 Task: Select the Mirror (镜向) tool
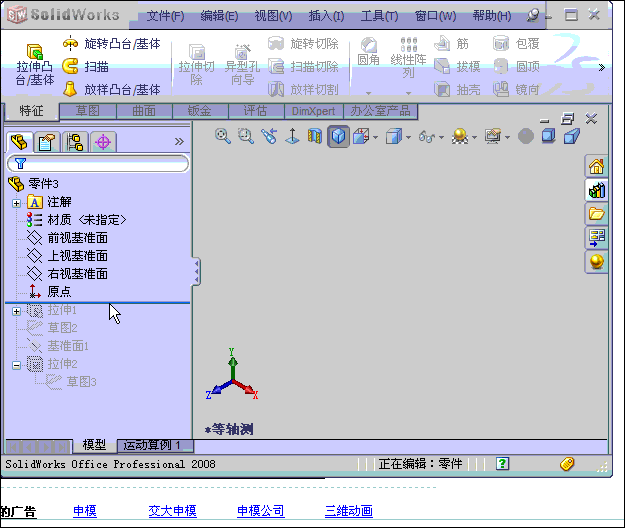click(x=516, y=89)
